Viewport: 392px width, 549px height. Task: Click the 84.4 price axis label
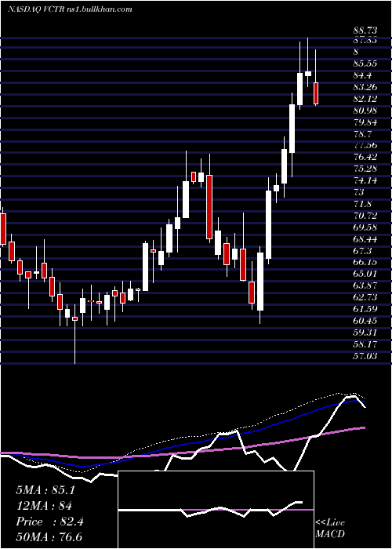pos(362,75)
